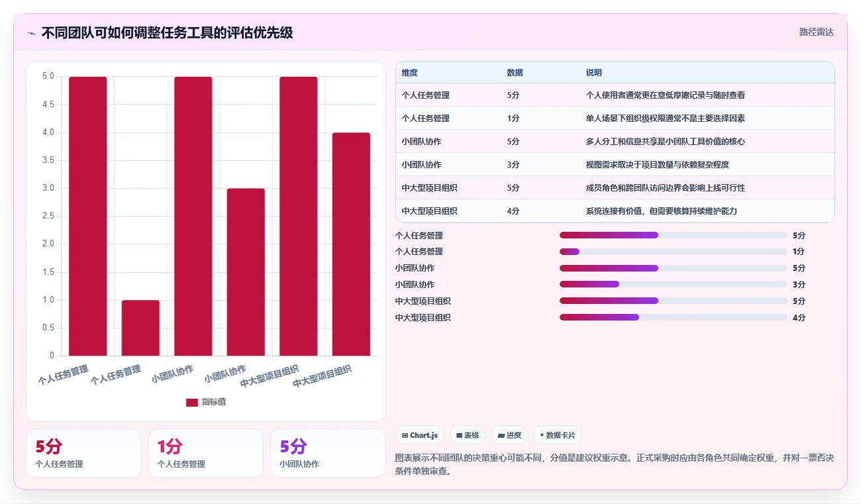Click the 中大型项目组织 progress bar showing 4分
Screen dimensions: 861x504
click(674, 317)
